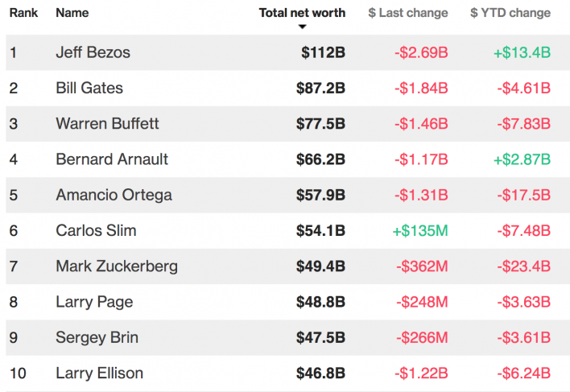Open Sergey Brin's entry

point(97,337)
